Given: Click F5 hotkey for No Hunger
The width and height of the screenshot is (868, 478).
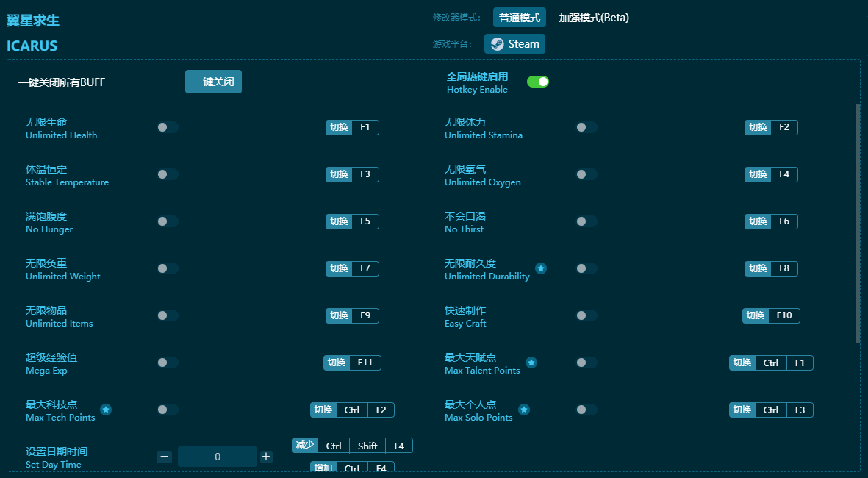Looking at the screenshot, I should (x=352, y=221).
